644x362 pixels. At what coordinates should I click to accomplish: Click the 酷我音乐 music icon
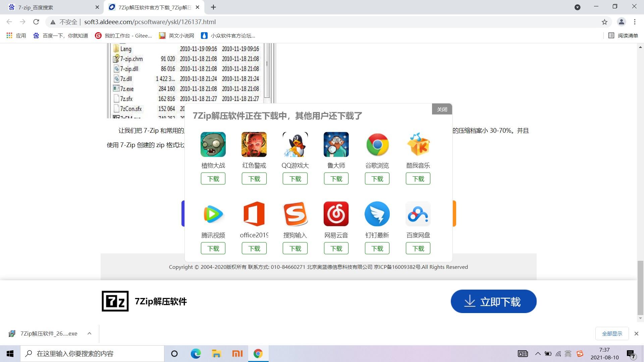[418, 144]
